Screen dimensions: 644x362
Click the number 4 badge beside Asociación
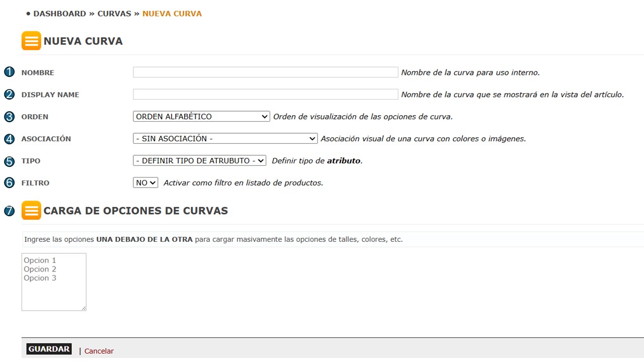click(9, 138)
